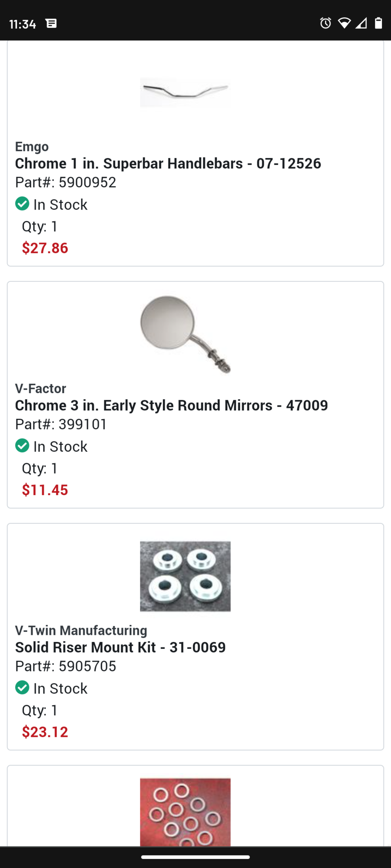The width and height of the screenshot is (391, 868).
Task: Tap the Emgo brand name
Action: coord(32,147)
